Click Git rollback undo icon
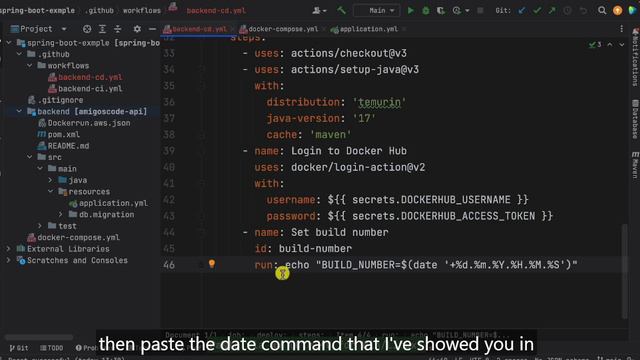The image size is (640, 360). (x=583, y=11)
